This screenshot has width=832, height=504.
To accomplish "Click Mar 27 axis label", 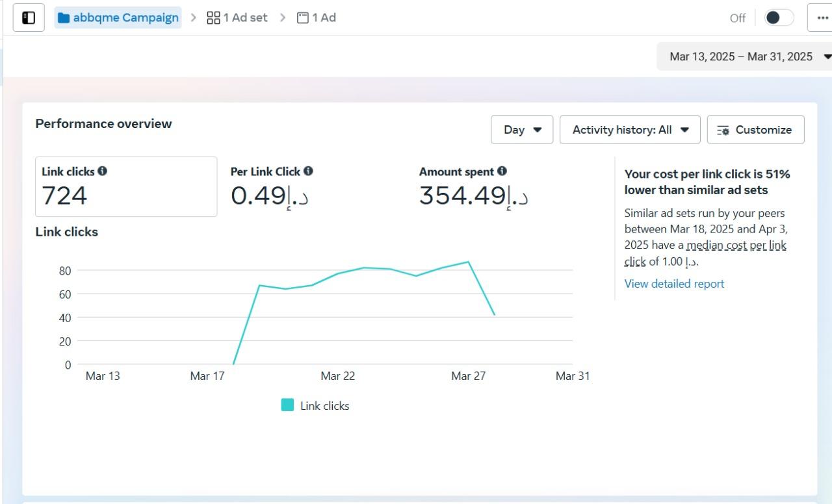I will click(x=468, y=376).
